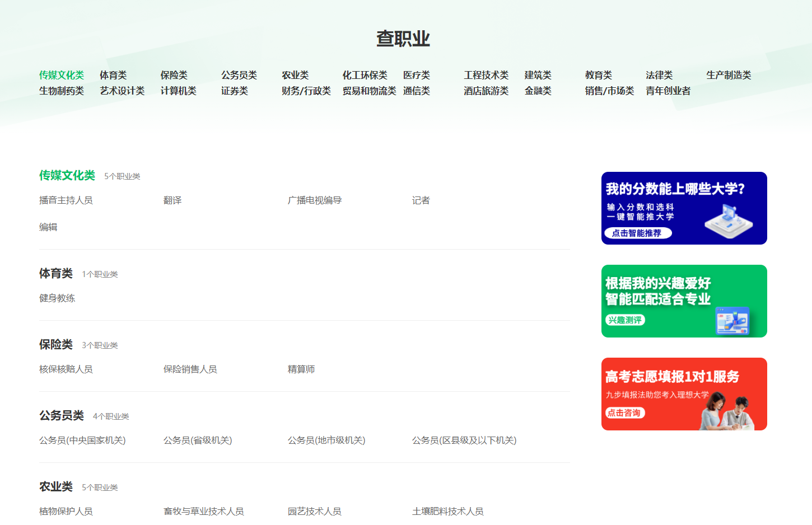
Task: Open 公务员(中央国家机关) career link
Action: point(82,440)
